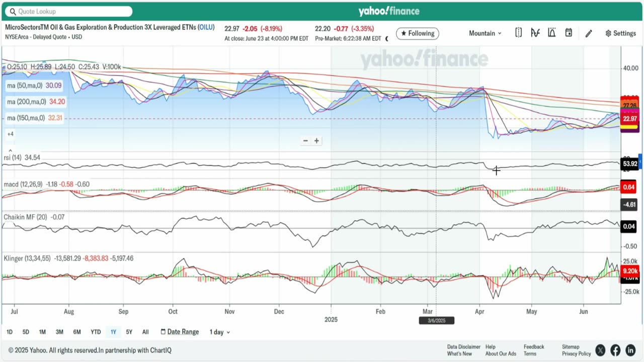
Task: Select the 1M range tab
Action: 42,332
